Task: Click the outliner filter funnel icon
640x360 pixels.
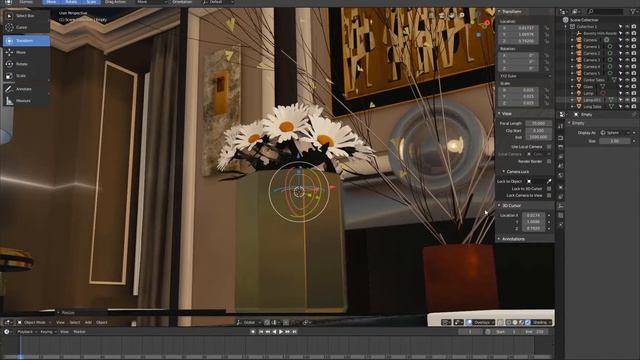Action: point(633,12)
